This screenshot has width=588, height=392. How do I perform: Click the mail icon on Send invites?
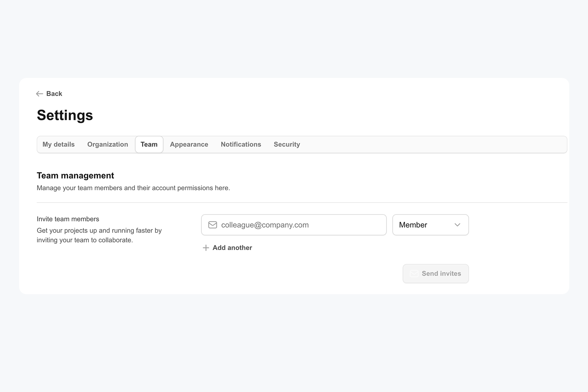414,274
